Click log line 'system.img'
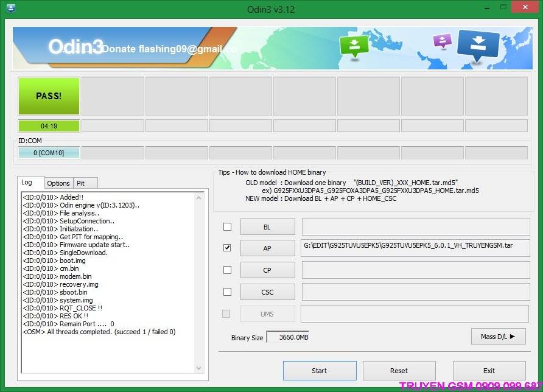This screenshot has width=543, height=392. [x=58, y=300]
